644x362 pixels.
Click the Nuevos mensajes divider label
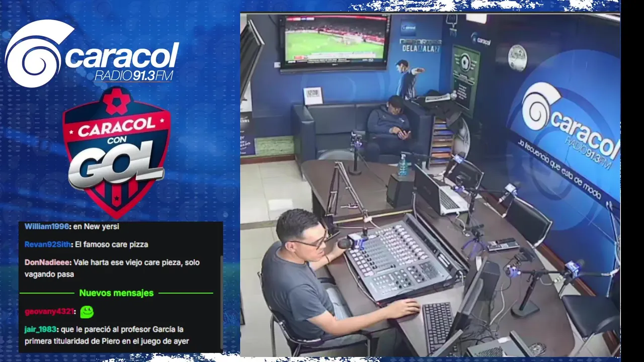(116, 293)
